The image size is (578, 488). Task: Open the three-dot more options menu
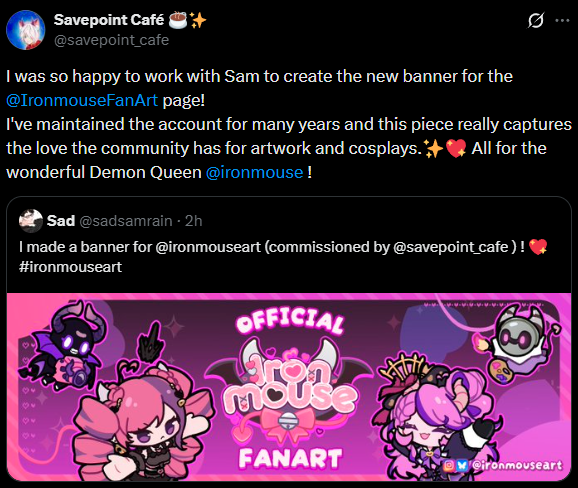click(562, 21)
